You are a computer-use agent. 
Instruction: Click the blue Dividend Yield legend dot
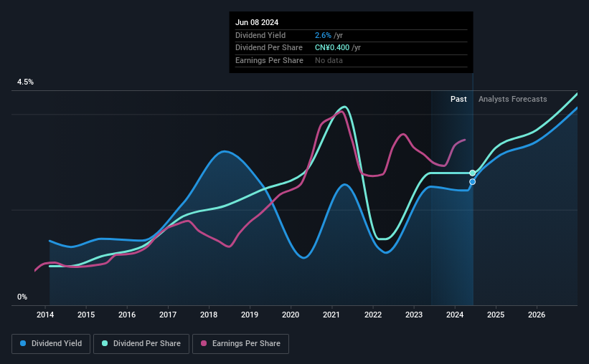click(23, 343)
